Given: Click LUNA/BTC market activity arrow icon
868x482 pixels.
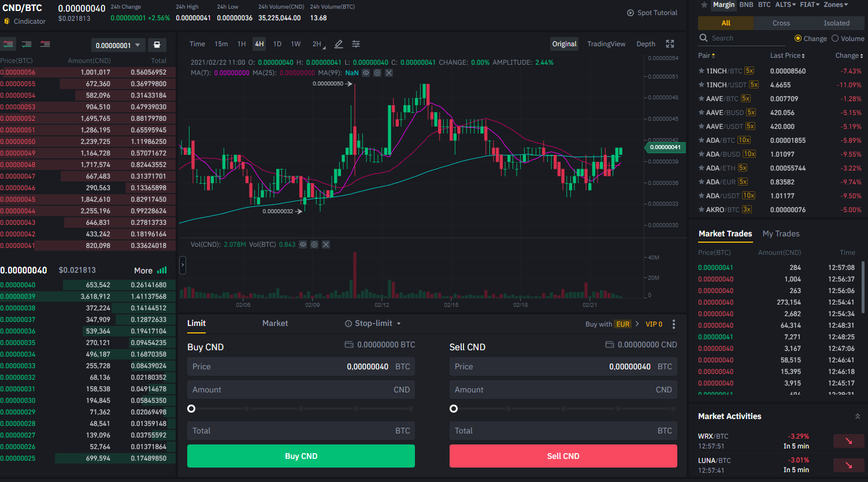Looking at the screenshot, I should tap(848, 465).
